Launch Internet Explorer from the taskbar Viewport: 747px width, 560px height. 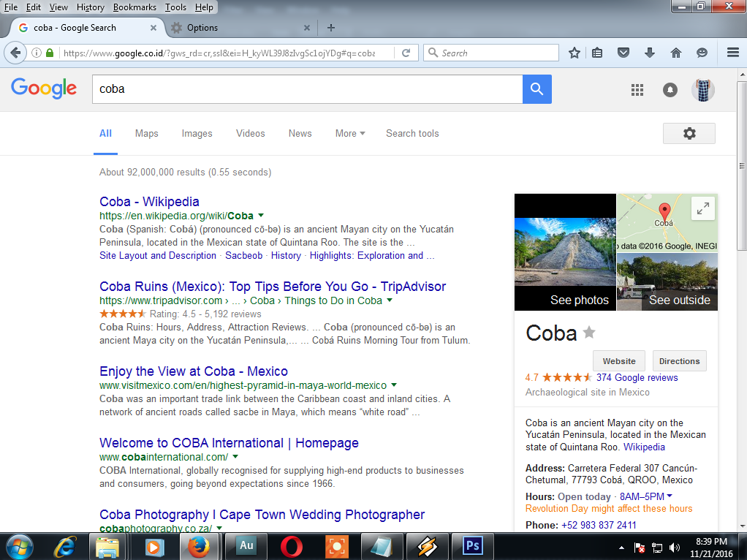[x=64, y=547]
